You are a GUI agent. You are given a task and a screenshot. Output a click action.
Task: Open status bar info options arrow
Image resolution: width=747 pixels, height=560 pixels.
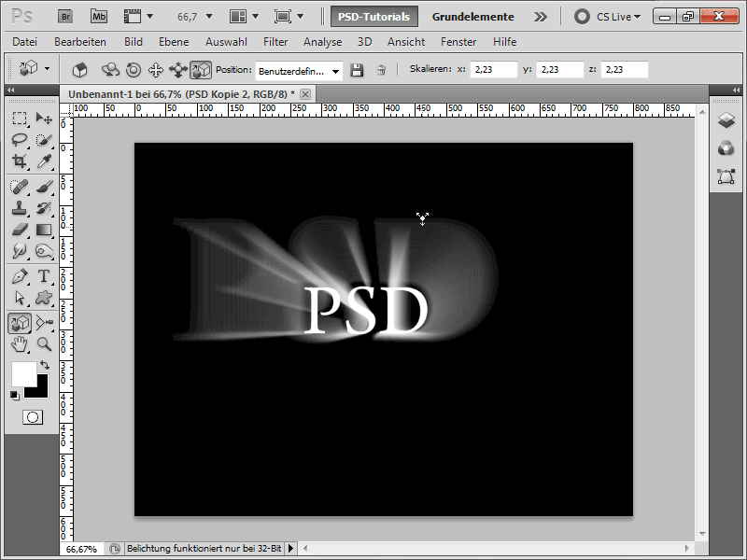(x=290, y=549)
